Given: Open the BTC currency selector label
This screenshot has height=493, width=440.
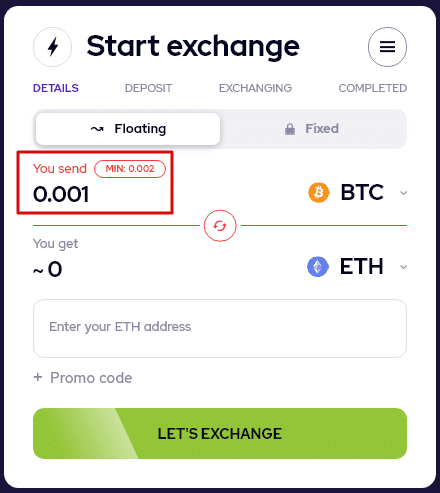Looking at the screenshot, I should [x=362, y=192].
